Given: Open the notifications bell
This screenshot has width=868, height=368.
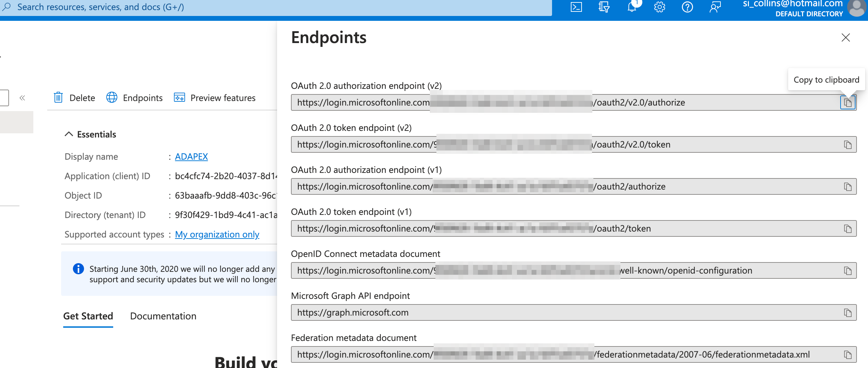Looking at the screenshot, I should click(x=632, y=7).
